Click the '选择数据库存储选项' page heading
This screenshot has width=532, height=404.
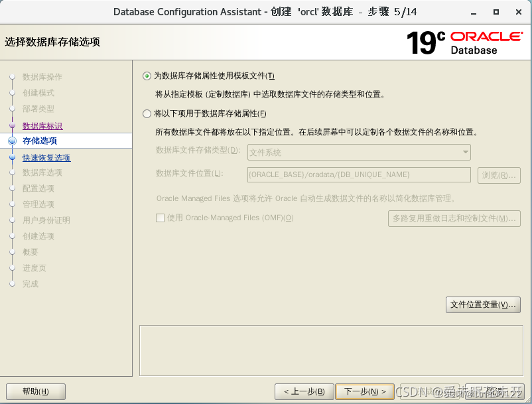point(52,42)
